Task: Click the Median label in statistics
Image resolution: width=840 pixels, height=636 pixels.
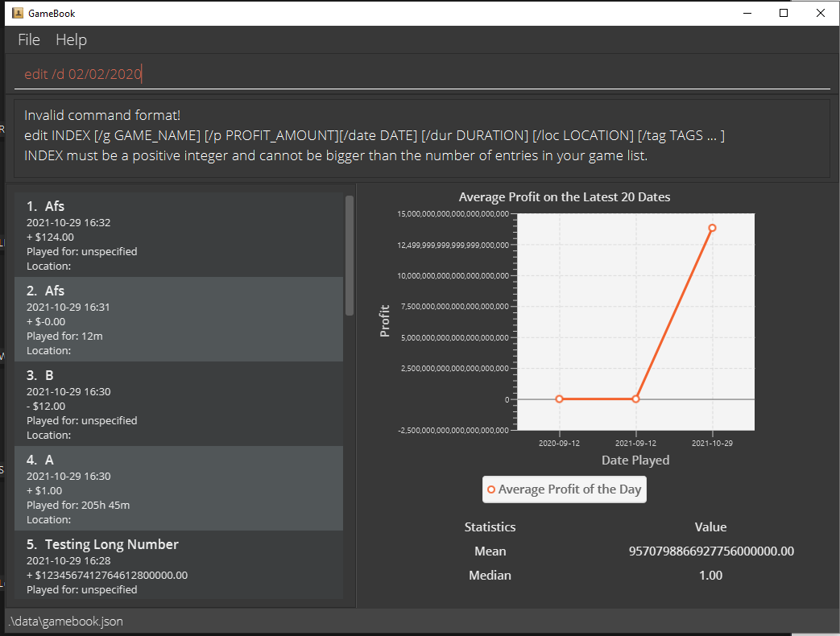Action: (x=490, y=575)
